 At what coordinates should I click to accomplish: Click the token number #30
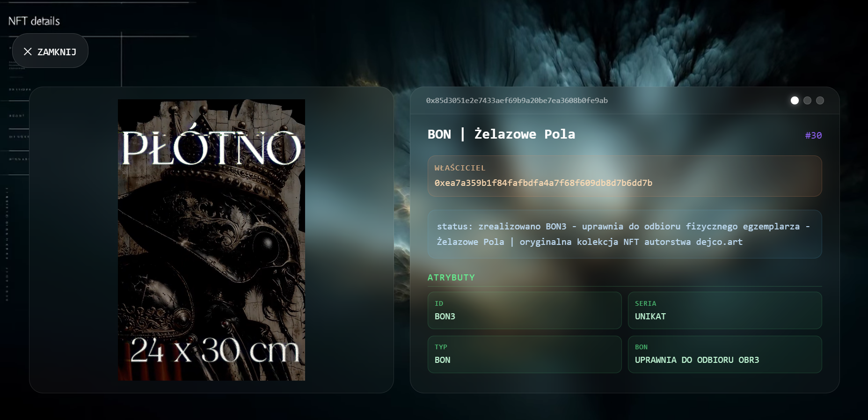pos(813,135)
